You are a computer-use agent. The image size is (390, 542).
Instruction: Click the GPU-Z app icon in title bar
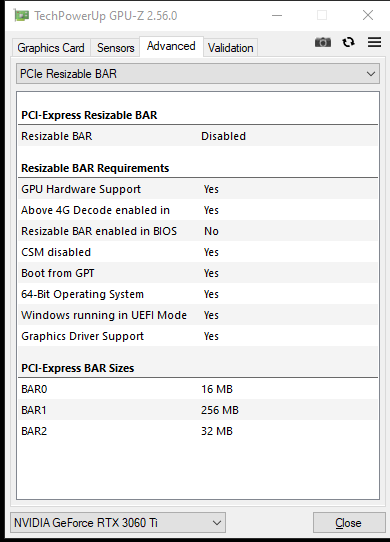(x=21, y=15)
